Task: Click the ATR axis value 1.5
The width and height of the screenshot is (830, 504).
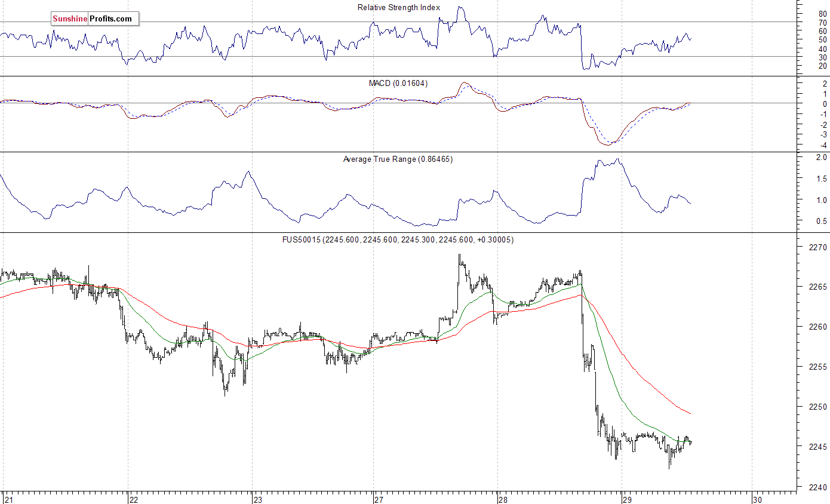Action: 822,179
